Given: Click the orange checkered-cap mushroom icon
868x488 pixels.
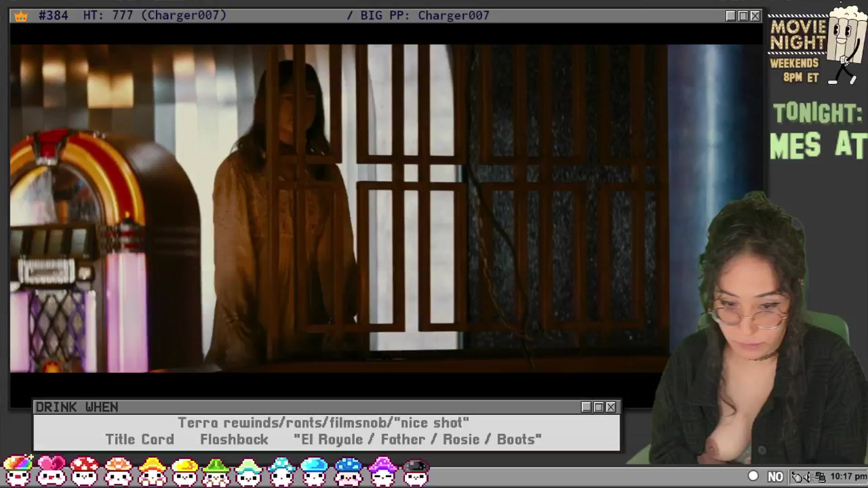Looking at the screenshot, I should pos(118,471).
